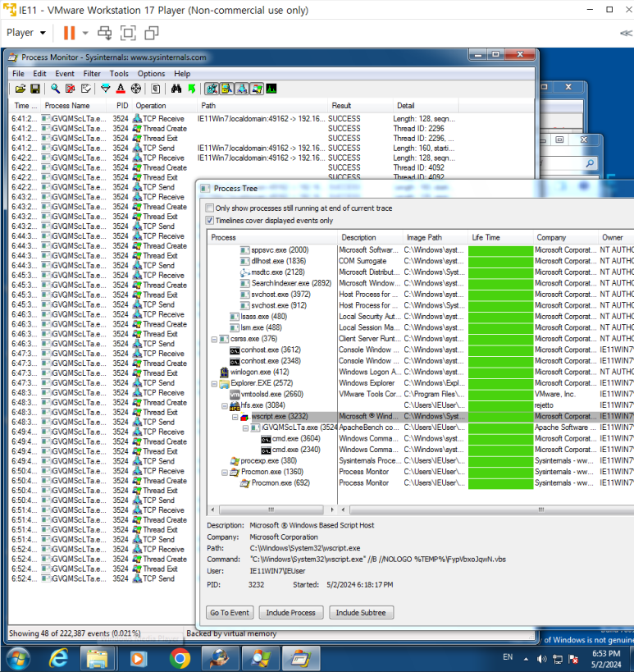Open a saved log via Open icon

click(21, 89)
